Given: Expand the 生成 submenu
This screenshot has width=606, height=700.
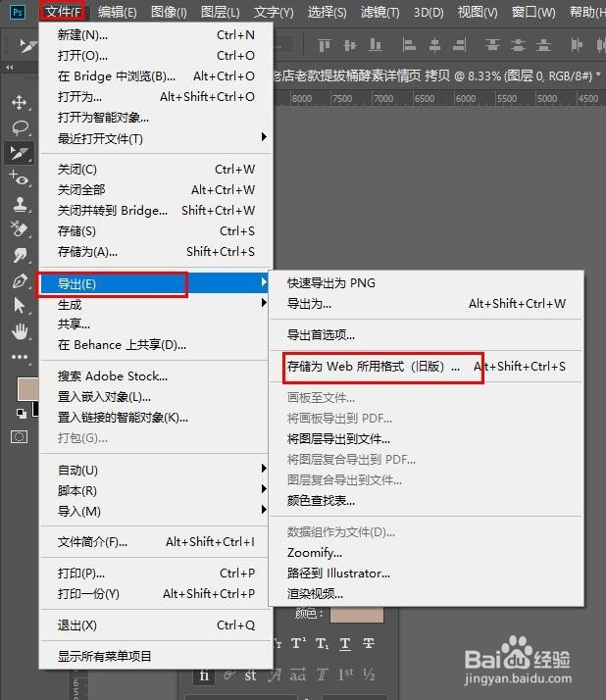Looking at the screenshot, I should [x=156, y=304].
